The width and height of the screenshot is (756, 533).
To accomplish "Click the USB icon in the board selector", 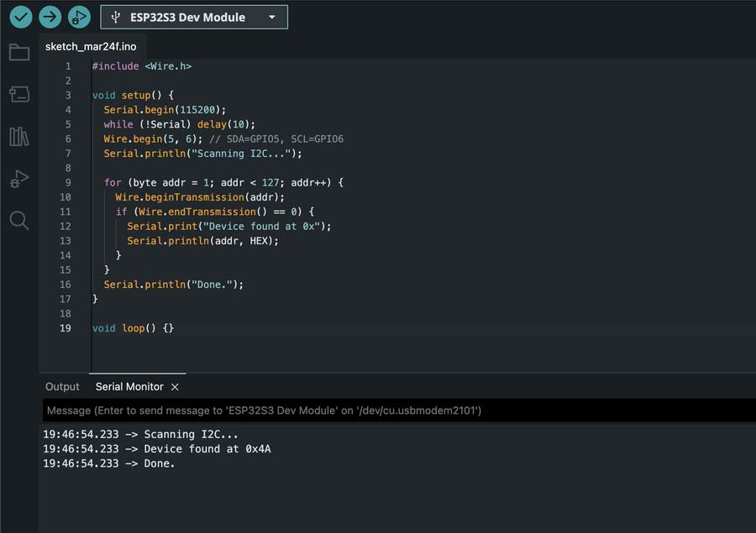I will pos(115,17).
